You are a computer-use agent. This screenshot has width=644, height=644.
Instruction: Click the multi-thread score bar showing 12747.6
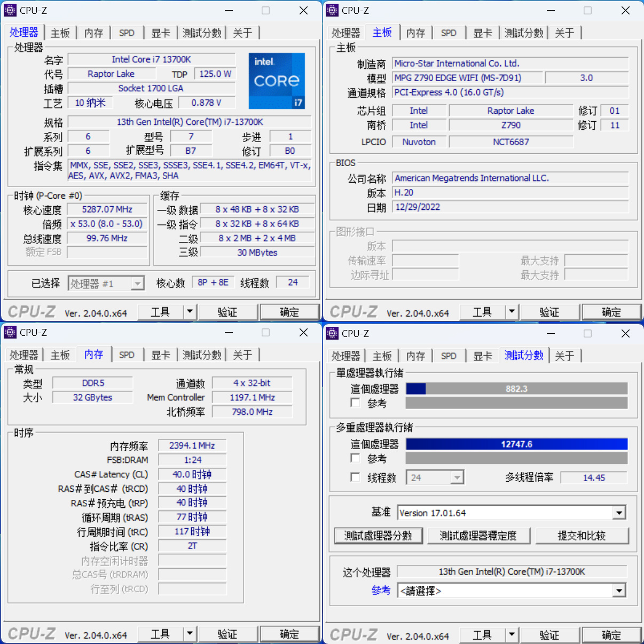tap(516, 444)
